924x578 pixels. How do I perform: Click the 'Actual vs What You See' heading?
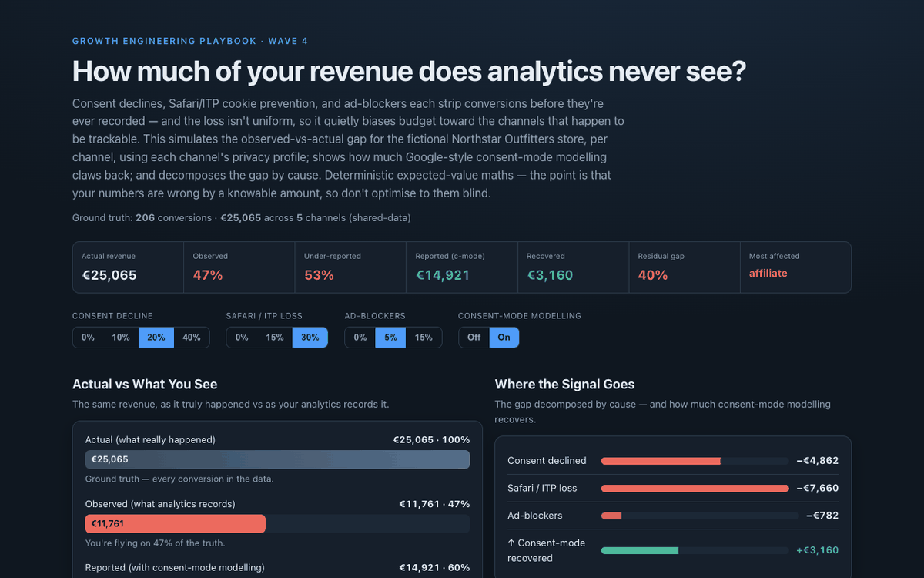(x=145, y=385)
